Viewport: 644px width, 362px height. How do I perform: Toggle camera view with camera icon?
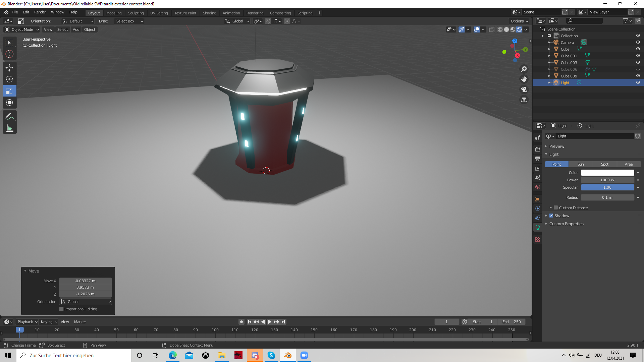click(x=524, y=89)
